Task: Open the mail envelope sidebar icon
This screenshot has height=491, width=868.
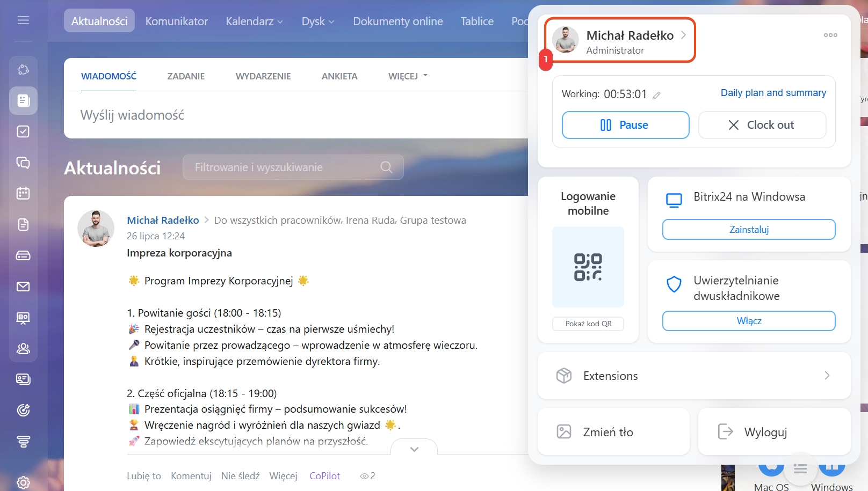Action: point(23,287)
